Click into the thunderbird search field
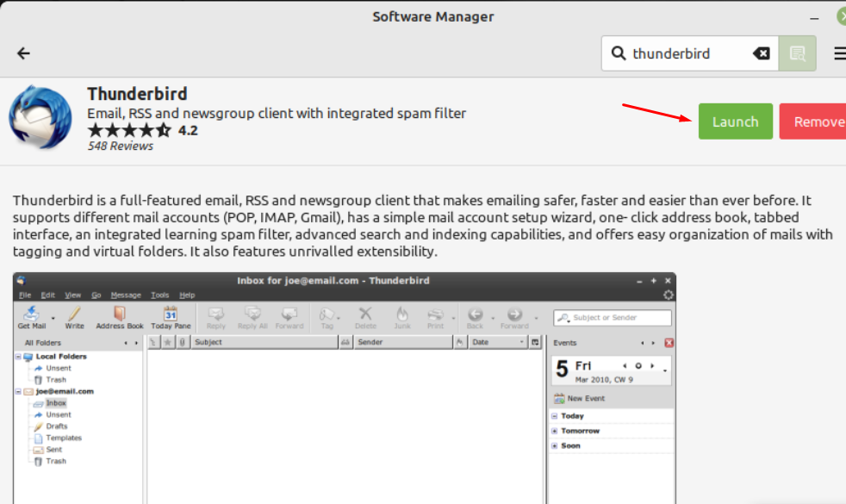846x504 pixels. pos(689,53)
